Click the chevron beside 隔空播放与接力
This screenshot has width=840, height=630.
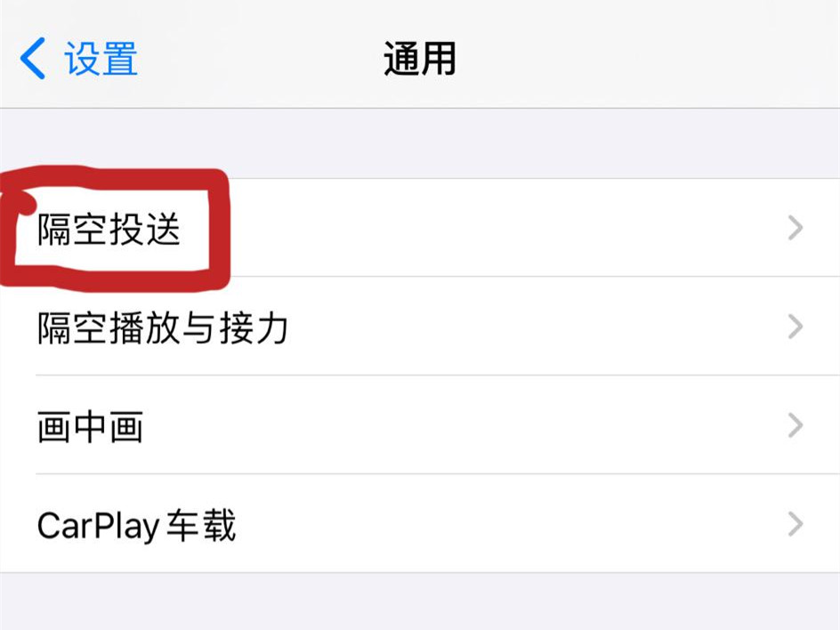tap(796, 327)
